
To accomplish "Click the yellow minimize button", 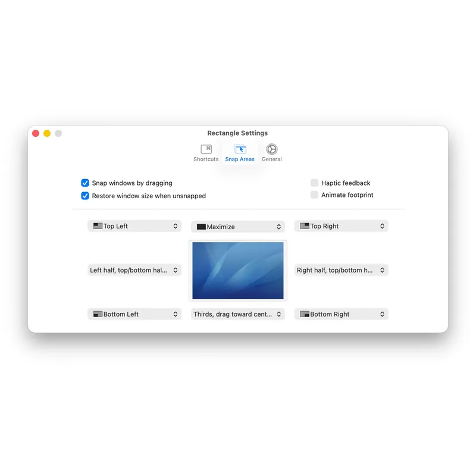I will [46, 133].
